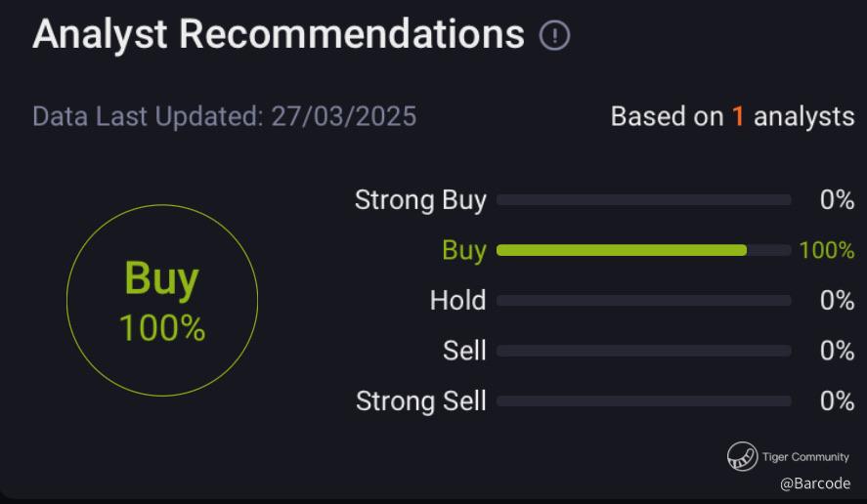Click the green 100% Buy percentage
This screenshot has height=504, width=867.
(826, 250)
